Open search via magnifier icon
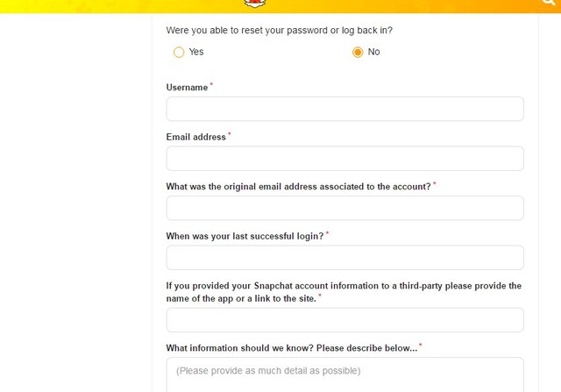561x392 pixels. point(549,3)
